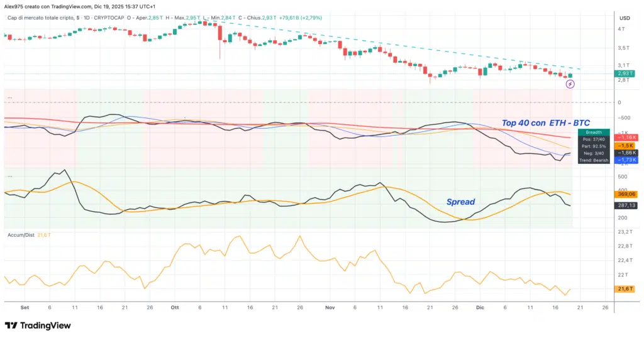The width and height of the screenshot is (644, 338).
Task: Expand the collapsed legend dots in Spread pane
Action: coord(9,176)
